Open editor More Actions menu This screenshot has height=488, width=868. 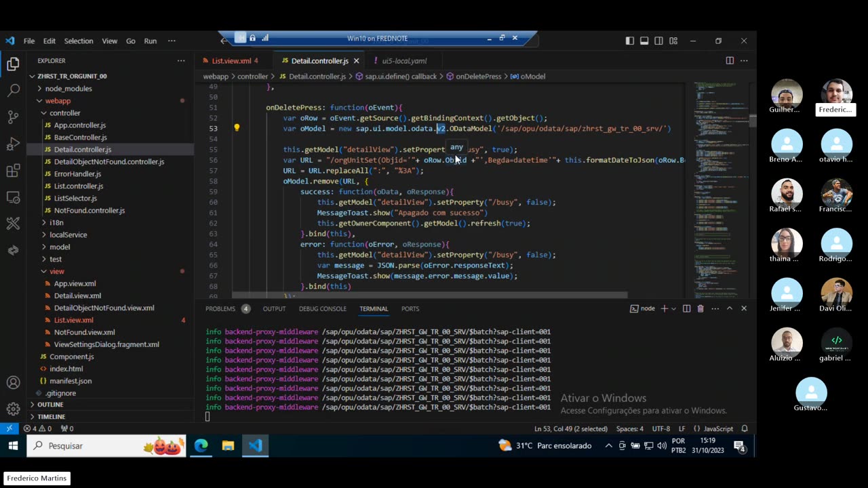click(x=744, y=60)
